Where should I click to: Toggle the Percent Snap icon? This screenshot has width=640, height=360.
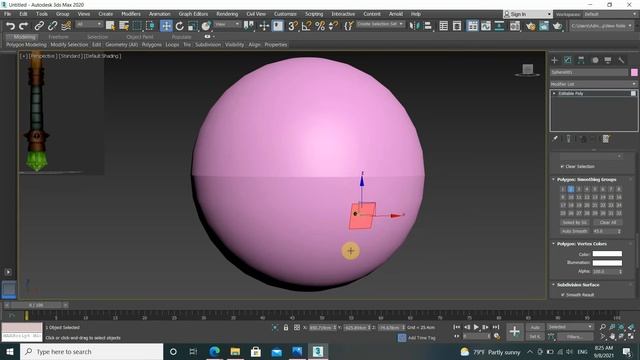tap(320, 26)
